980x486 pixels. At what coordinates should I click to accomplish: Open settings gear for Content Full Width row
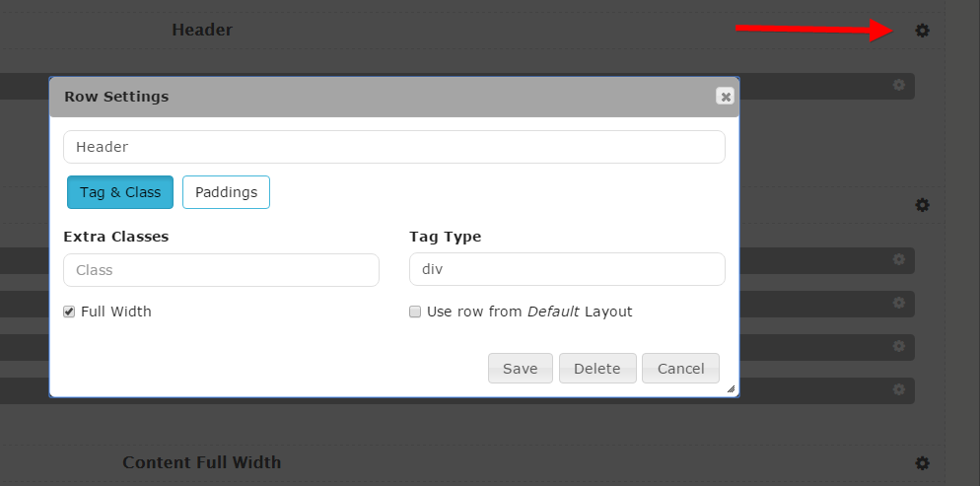tap(922, 462)
